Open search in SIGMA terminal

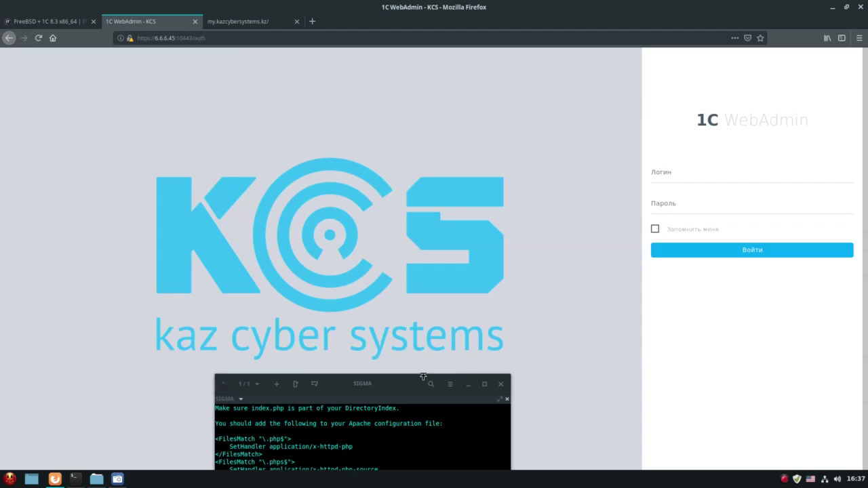(x=431, y=384)
